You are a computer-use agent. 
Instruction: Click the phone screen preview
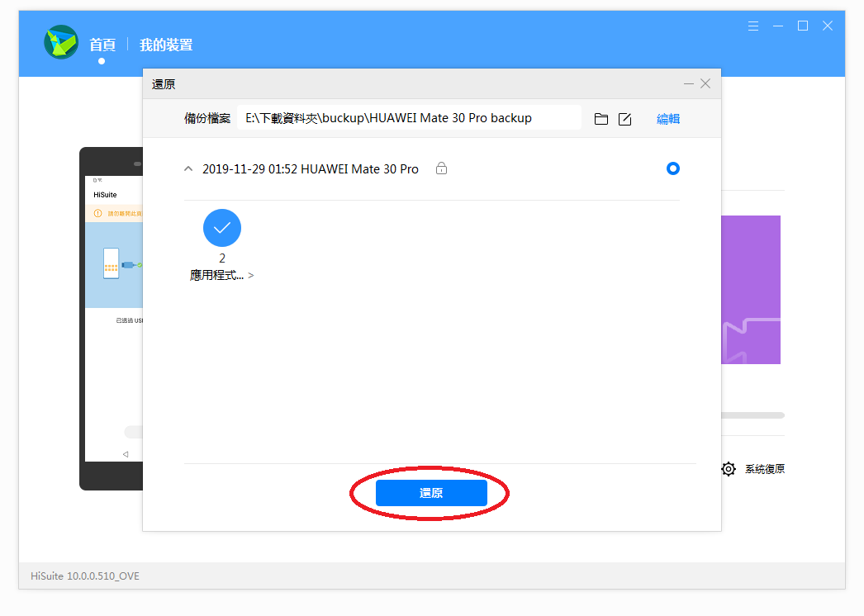[x=114, y=319]
